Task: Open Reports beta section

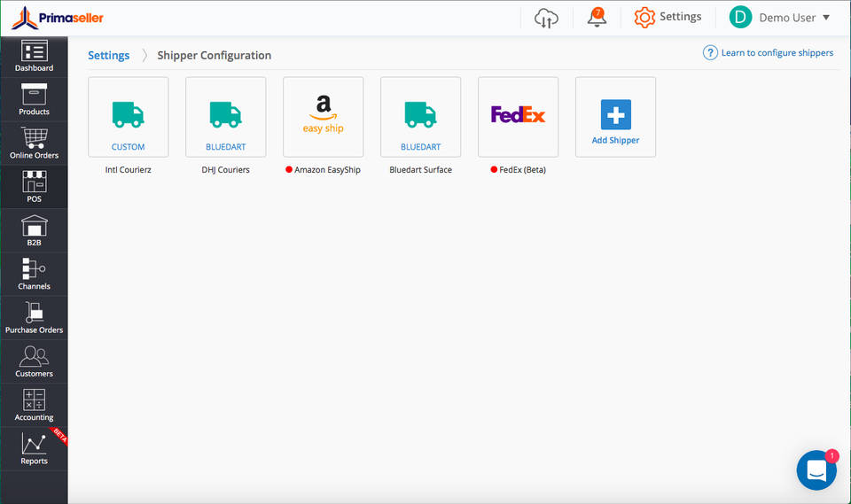Action: 34,448
